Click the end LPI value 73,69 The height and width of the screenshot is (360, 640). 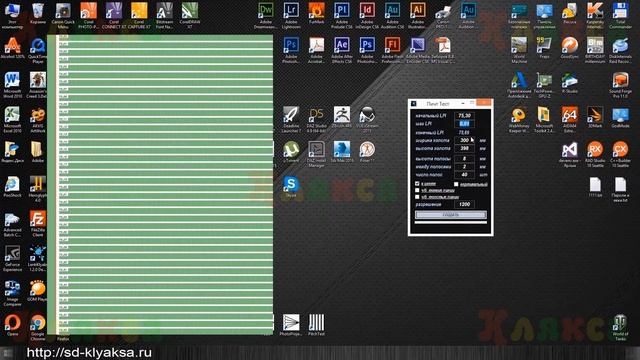coord(464,132)
